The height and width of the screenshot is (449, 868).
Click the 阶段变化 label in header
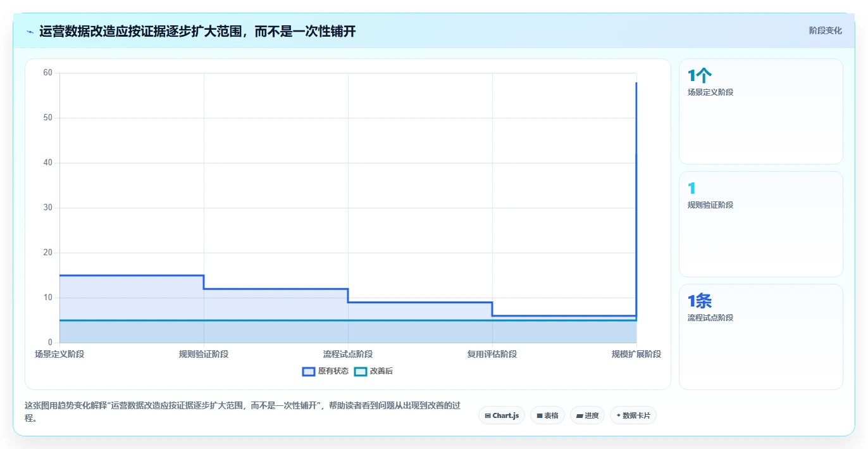pos(825,30)
